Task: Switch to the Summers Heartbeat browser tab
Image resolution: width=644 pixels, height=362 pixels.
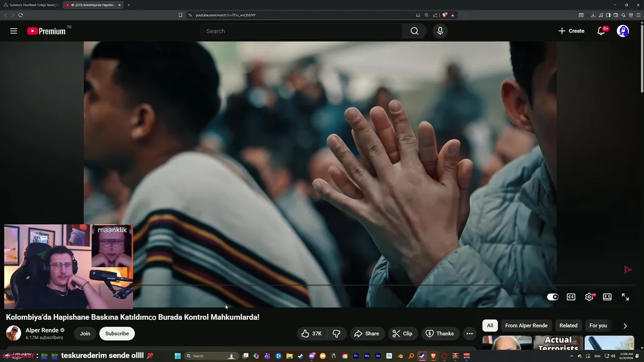Action: click(x=31, y=5)
